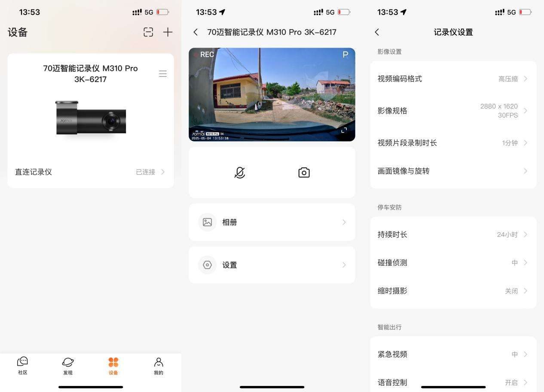
Task: Tap 2880 x 1620 30FPS value
Action: tap(499, 111)
